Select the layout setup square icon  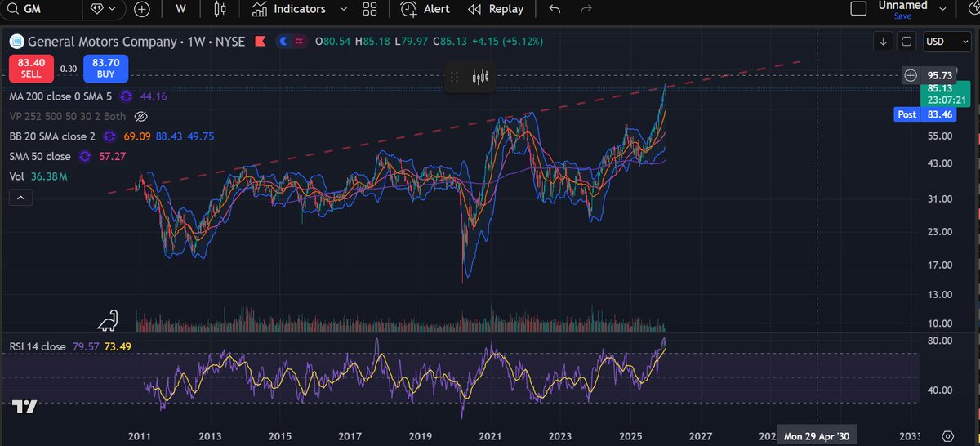[857, 8]
